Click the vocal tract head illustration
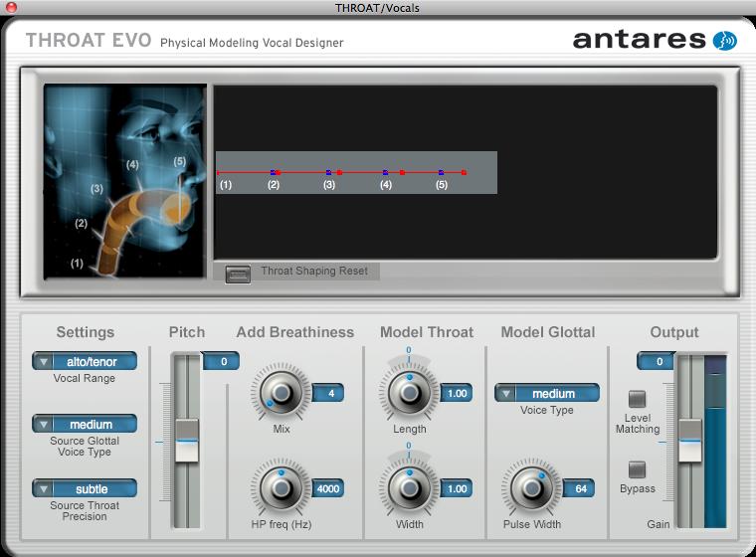Image resolution: width=756 pixels, height=557 pixels. coord(125,181)
